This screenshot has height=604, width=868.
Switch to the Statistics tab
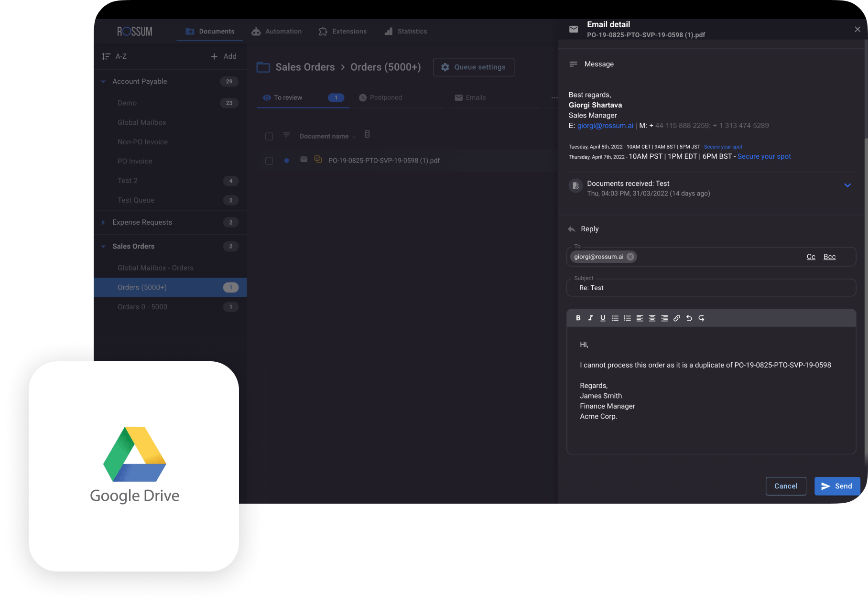406,32
